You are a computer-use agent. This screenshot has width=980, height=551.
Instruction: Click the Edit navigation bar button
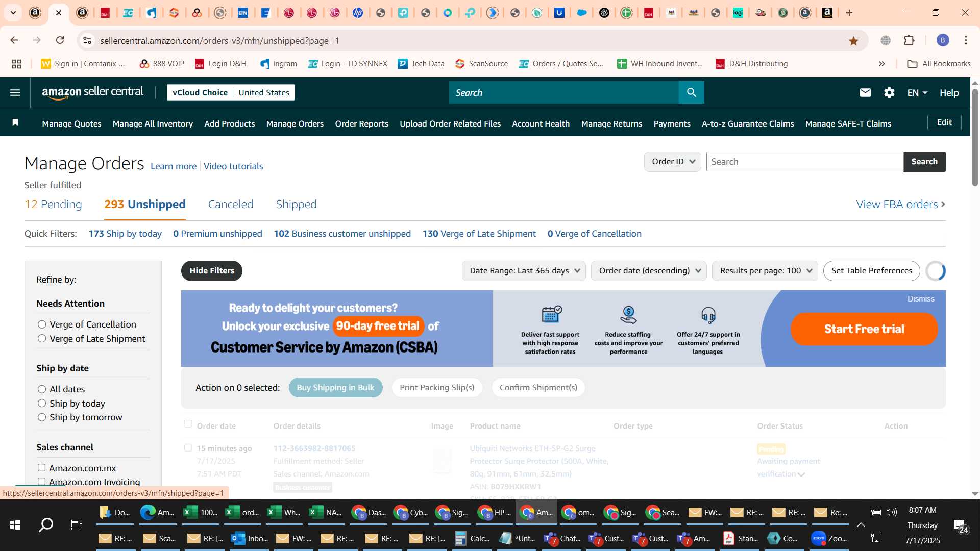point(944,122)
